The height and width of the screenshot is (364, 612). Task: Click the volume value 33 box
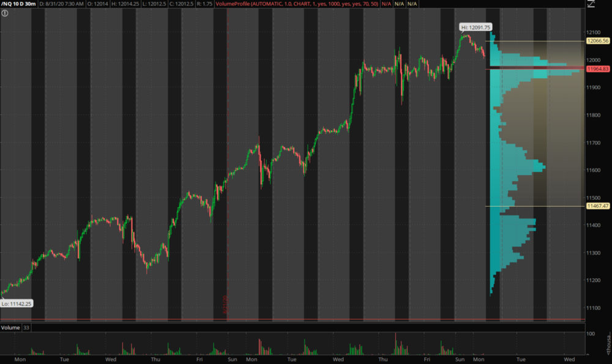(26, 328)
